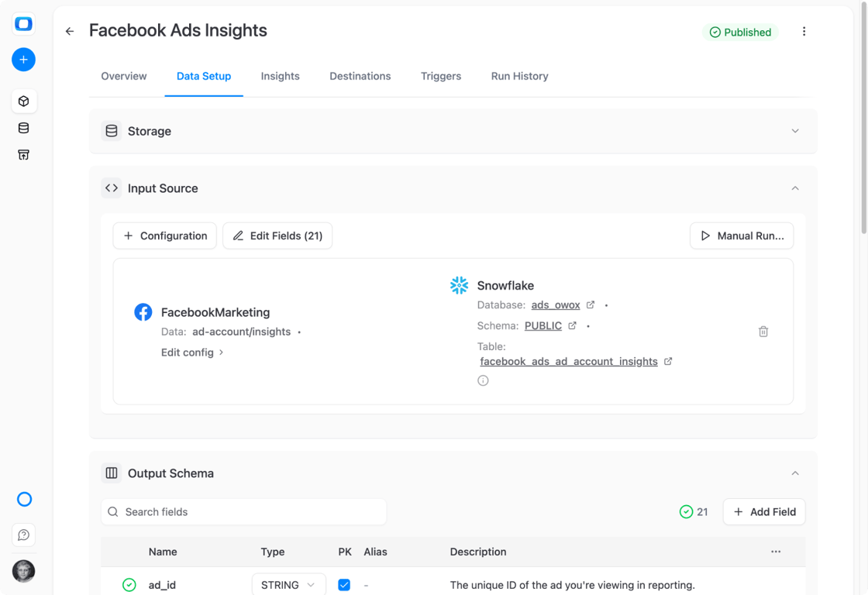Click the blue plus create button in sidebar
868x595 pixels.
click(23, 60)
